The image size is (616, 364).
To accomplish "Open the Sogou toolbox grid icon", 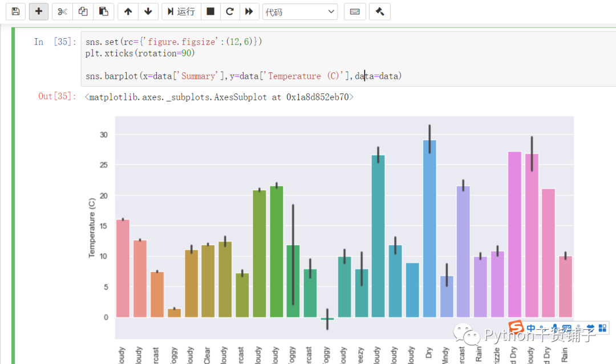I will pyautogui.click(x=602, y=328).
